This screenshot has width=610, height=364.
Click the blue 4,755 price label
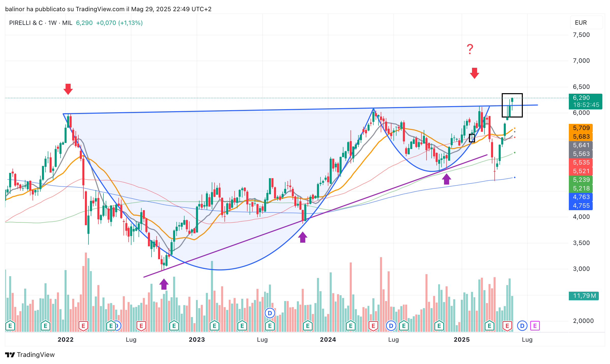[x=581, y=206]
